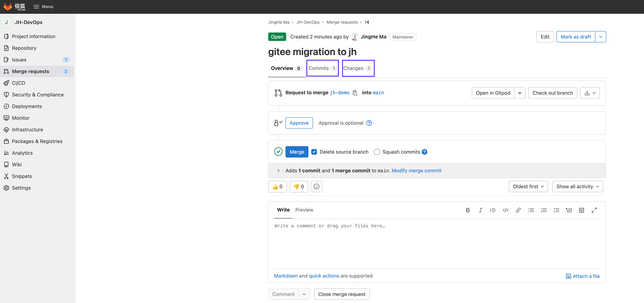
Task: Open the Mark as draft dropdown arrow
Action: click(600, 37)
